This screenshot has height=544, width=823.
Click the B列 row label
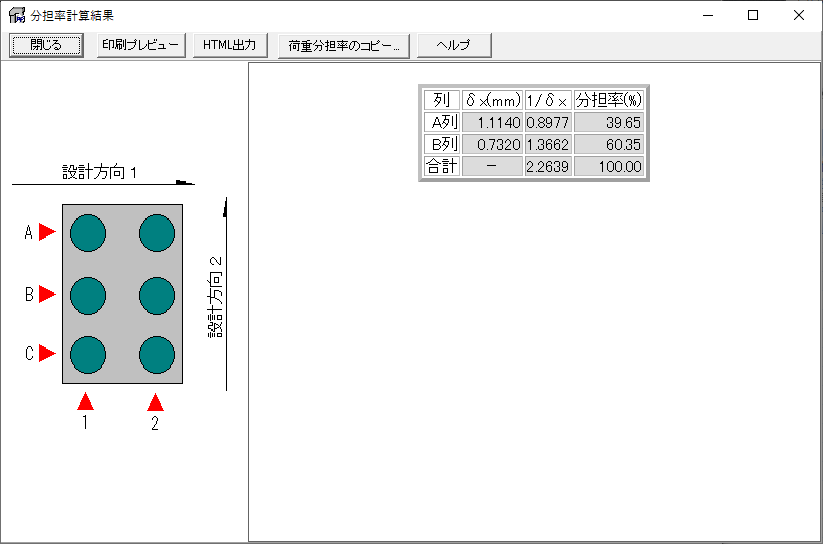click(x=441, y=144)
